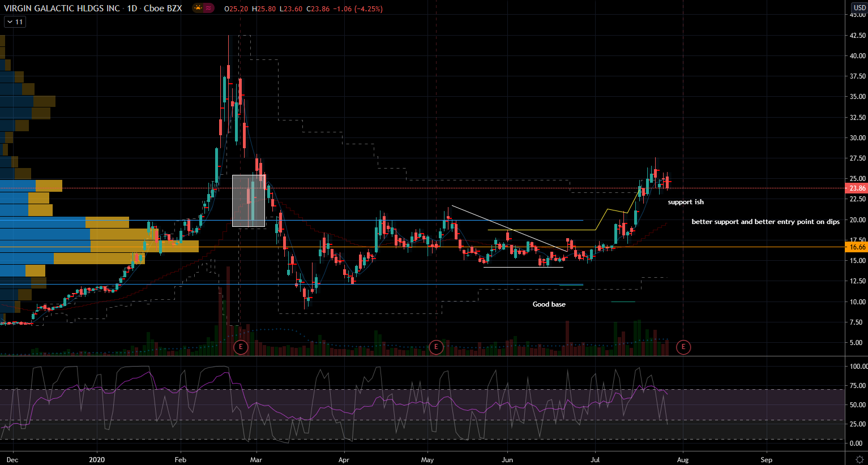Click the 50.00 oscillator scale label
The image size is (868, 465).
(858, 405)
